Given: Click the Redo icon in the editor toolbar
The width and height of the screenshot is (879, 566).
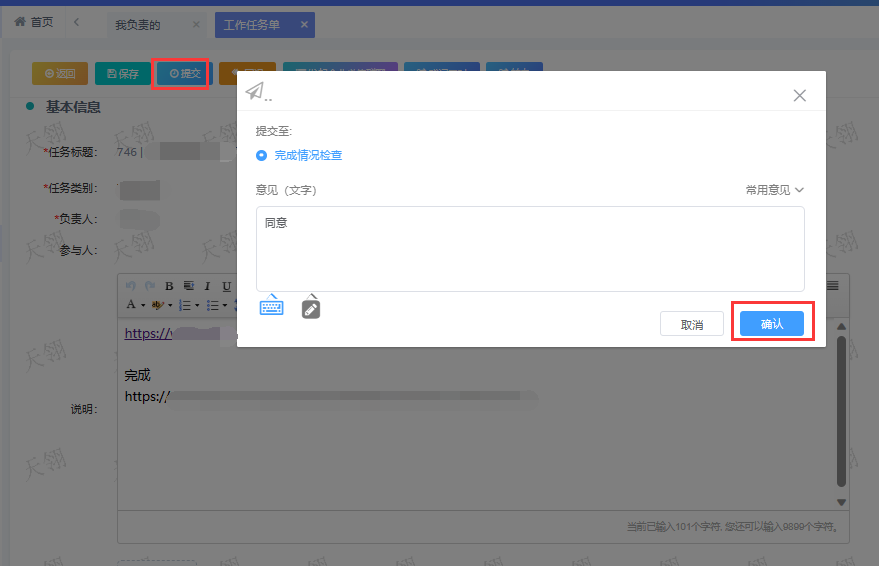Looking at the screenshot, I should (x=149, y=286).
